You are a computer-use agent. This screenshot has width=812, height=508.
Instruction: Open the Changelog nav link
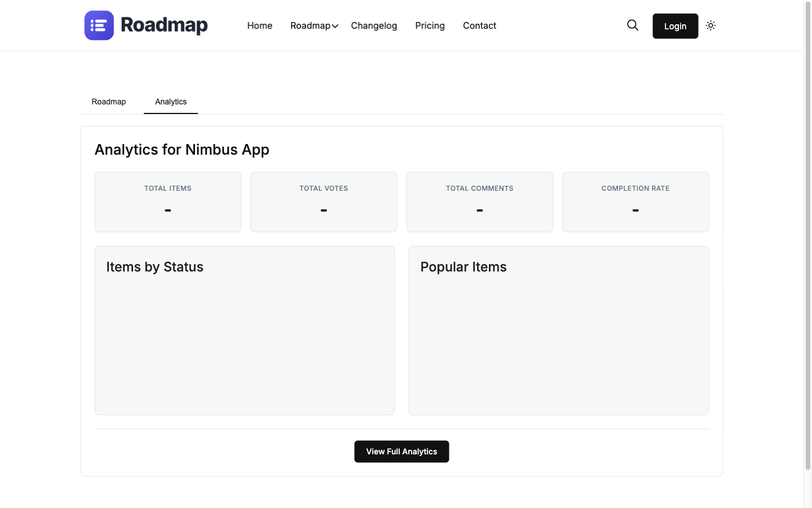(374, 25)
